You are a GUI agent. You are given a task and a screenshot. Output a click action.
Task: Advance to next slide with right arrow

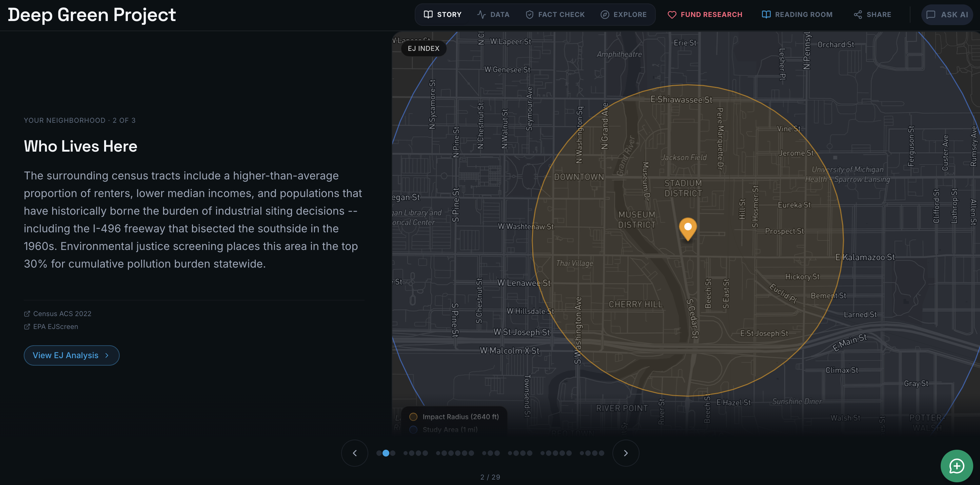pos(625,453)
